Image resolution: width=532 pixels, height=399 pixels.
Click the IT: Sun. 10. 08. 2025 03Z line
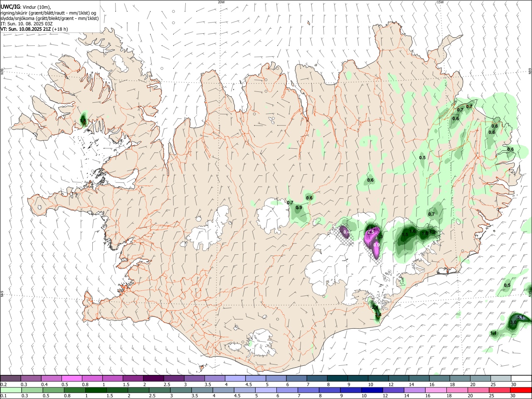(x=27, y=24)
